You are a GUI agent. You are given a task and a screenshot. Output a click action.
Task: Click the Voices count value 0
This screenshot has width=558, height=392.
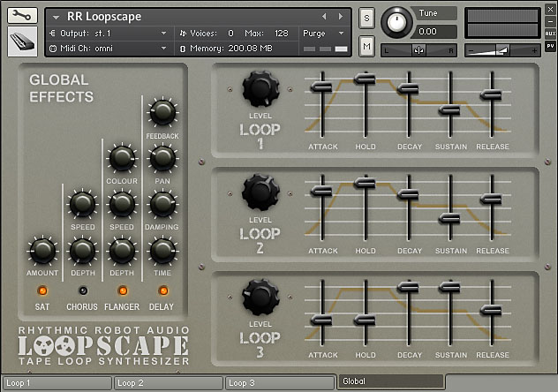coord(230,33)
